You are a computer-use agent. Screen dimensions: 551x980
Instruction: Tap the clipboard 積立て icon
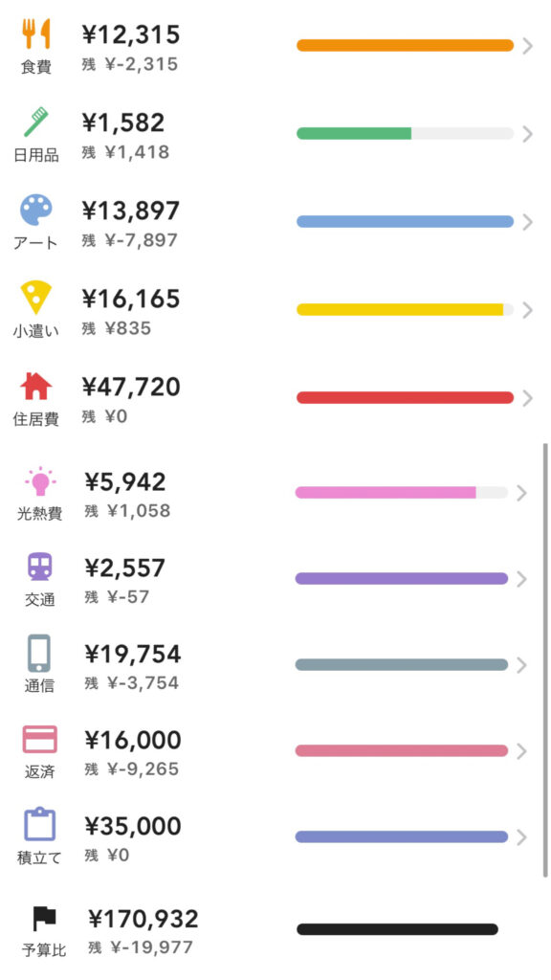40,825
